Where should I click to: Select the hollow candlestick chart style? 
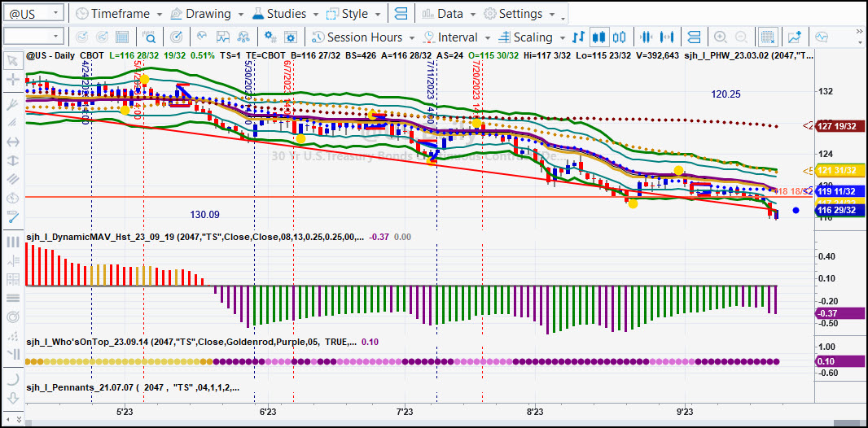point(620,37)
